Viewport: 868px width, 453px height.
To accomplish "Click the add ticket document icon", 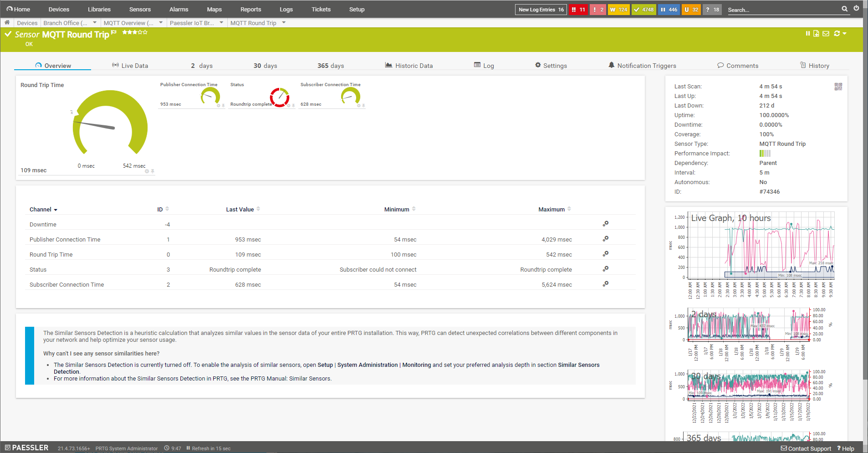I will (x=816, y=33).
